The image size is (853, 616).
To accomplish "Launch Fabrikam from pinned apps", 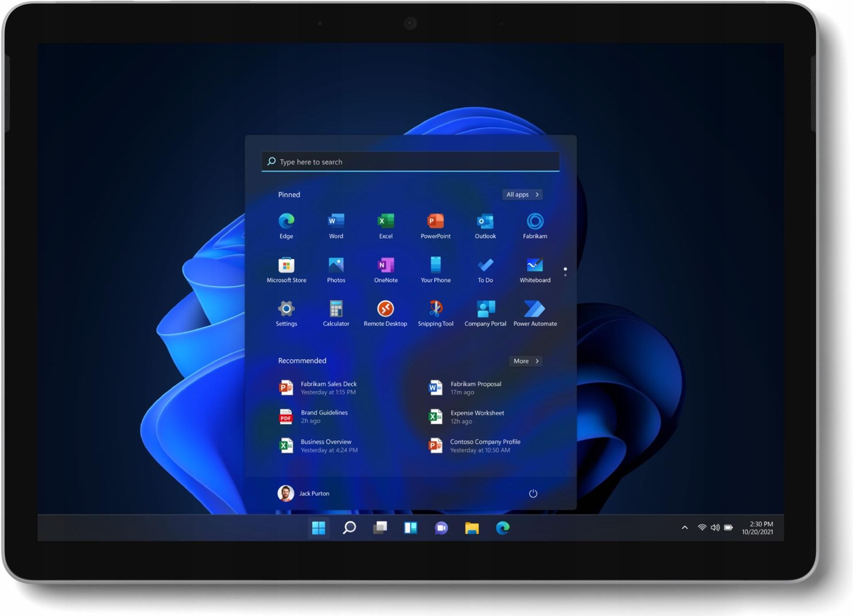I will (x=535, y=225).
